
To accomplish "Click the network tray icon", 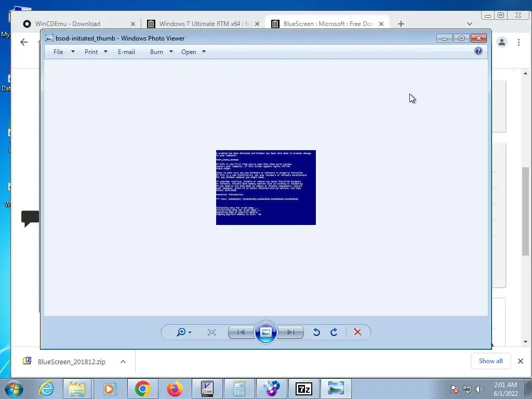I will [x=467, y=389].
